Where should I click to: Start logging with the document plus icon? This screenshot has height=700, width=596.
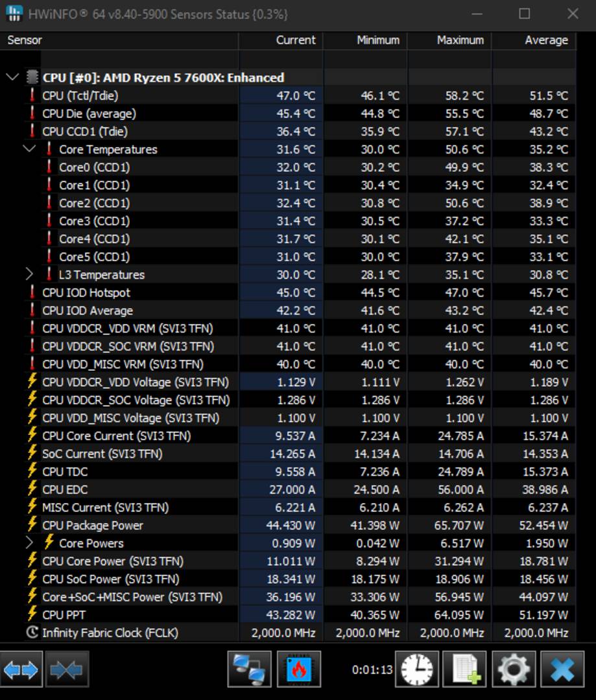click(x=464, y=669)
